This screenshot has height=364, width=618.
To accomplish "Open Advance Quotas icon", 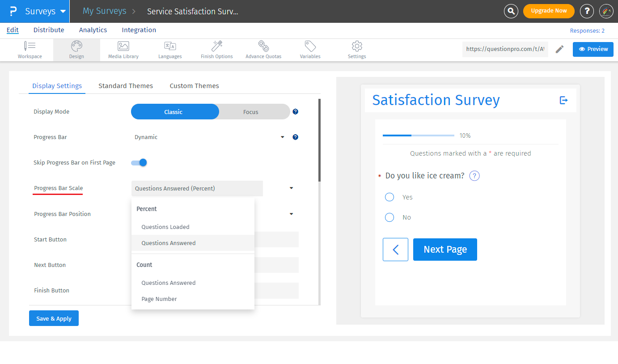I will 263,46.
